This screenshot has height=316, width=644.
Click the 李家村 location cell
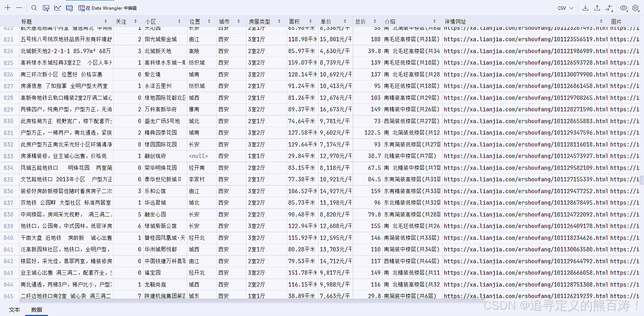(x=202, y=180)
